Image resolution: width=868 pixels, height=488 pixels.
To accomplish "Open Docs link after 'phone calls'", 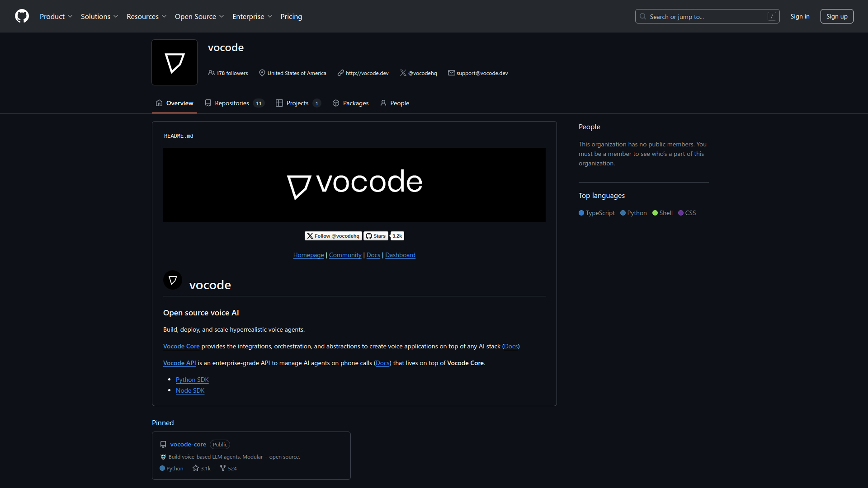I will (x=382, y=363).
